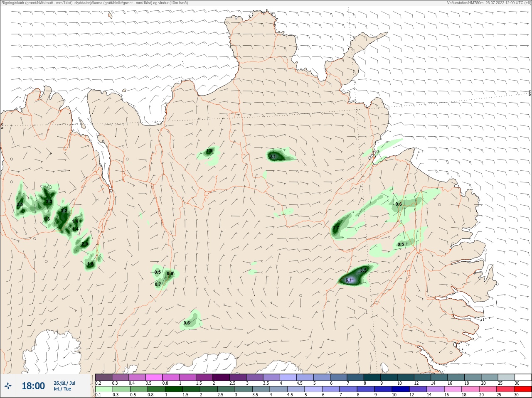Screen dimensions: 532x398
Task: Click the 2.0 precipitation value on map
Action: (x=85, y=244)
